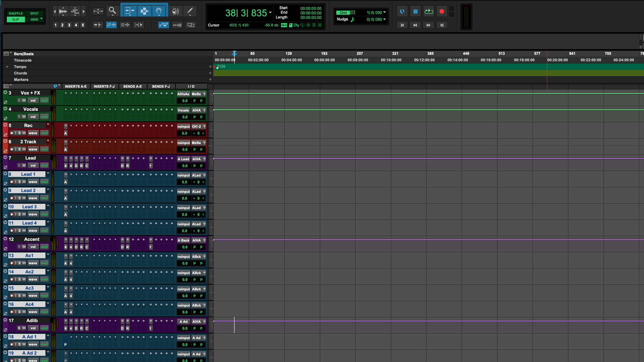Enable Shuffle edit mode
The image size is (644, 362).
pyautogui.click(x=16, y=14)
